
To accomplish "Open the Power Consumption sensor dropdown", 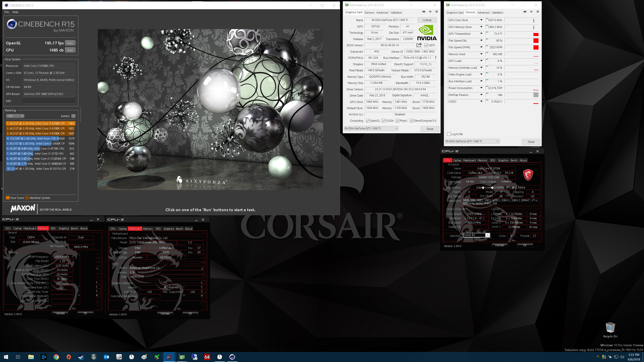I will point(481,88).
